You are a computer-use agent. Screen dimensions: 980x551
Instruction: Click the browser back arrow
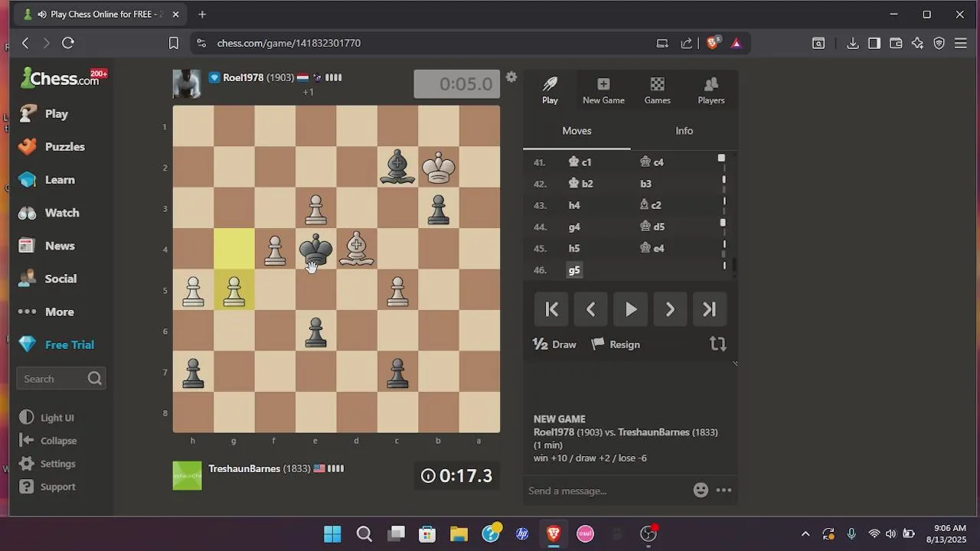pyautogui.click(x=25, y=43)
